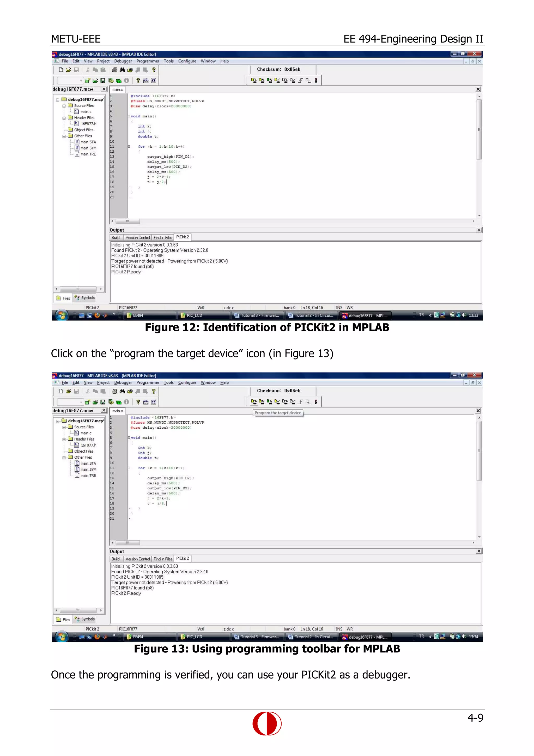Collapse Other Files folder in Figure 13 tree
This screenshot has width=534, height=756.
point(64,457)
